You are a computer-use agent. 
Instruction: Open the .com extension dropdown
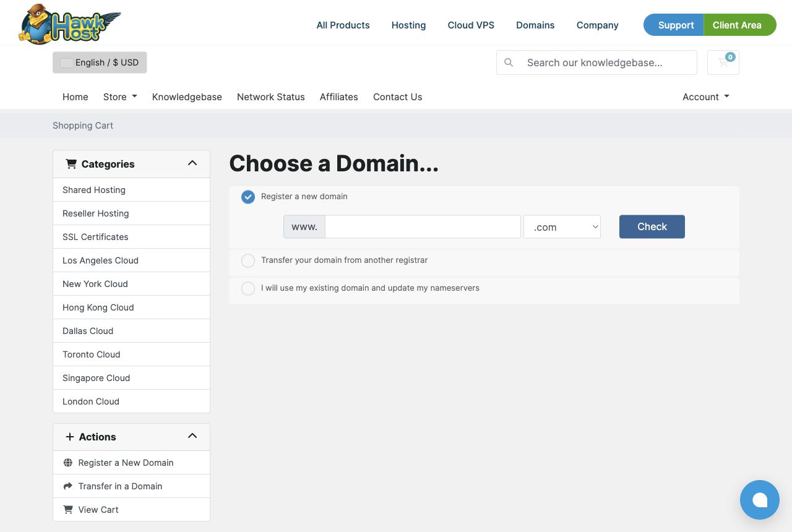pyautogui.click(x=562, y=227)
